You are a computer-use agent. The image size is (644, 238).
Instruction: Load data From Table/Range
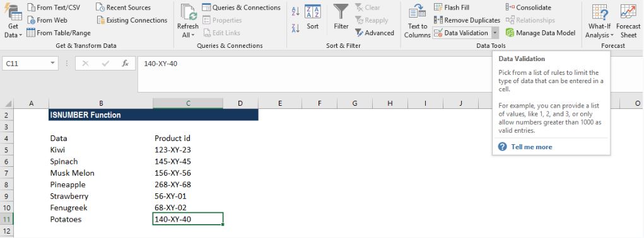pyautogui.click(x=59, y=33)
